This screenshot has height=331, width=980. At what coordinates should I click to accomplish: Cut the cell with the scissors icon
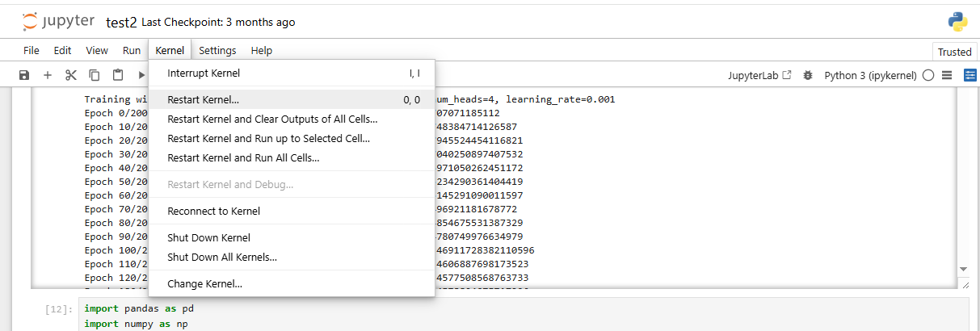(x=71, y=75)
